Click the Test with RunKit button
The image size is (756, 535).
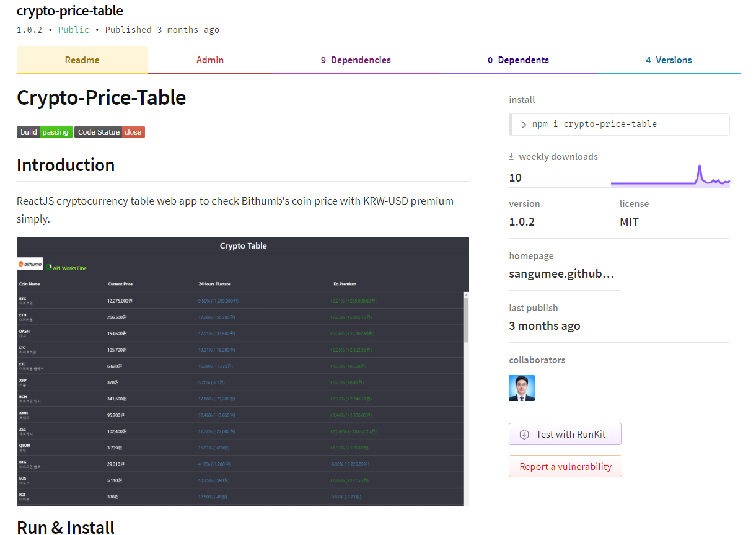click(565, 434)
